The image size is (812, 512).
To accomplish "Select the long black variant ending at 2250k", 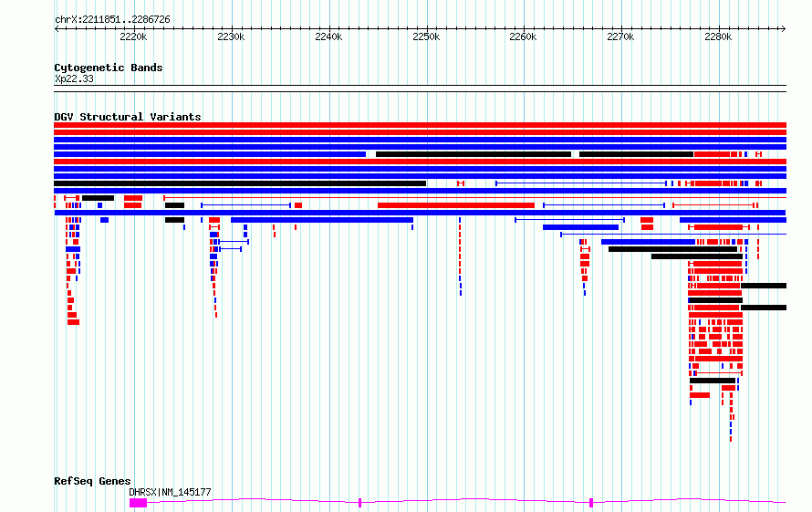I will click(x=240, y=183).
